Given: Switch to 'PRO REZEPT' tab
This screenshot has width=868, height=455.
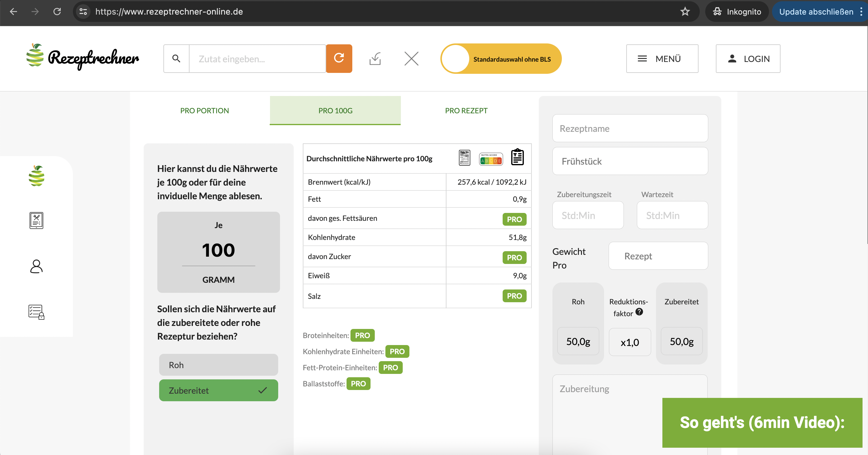Looking at the screenshot, I should [466, 110].
